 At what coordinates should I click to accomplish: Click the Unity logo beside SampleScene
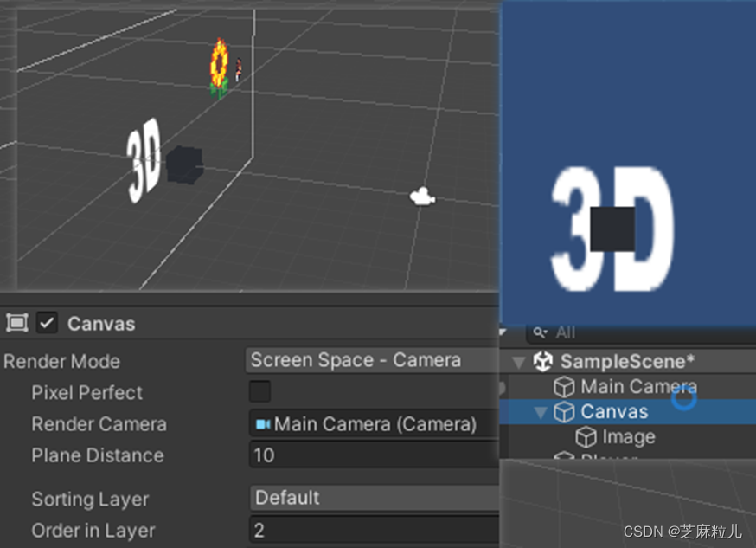pyautogui.click(x=543, y=361)
